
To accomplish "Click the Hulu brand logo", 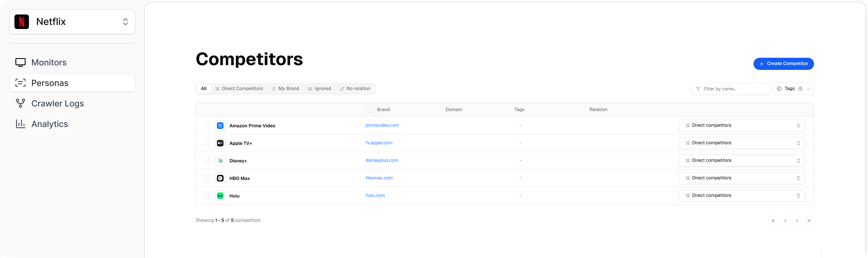I will click(220, 196).
